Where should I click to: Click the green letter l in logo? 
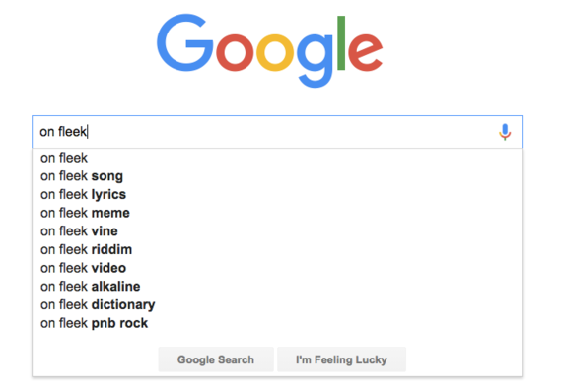pos(341,42)
